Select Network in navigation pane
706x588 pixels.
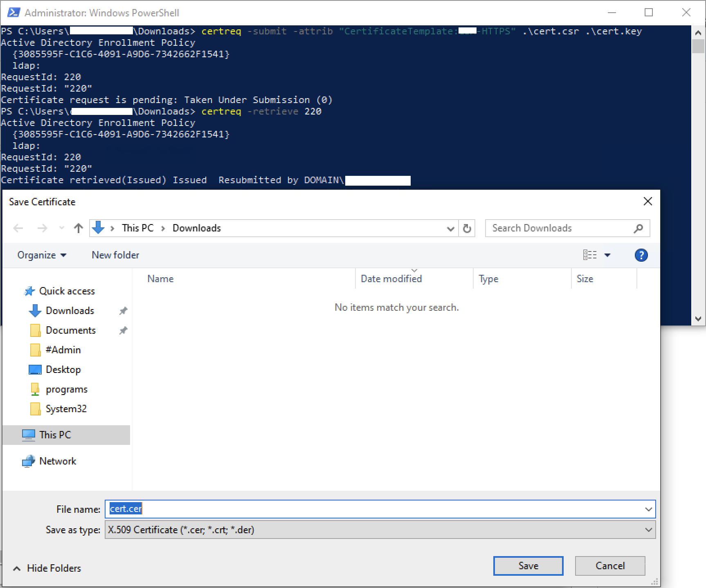click(57, 461)
